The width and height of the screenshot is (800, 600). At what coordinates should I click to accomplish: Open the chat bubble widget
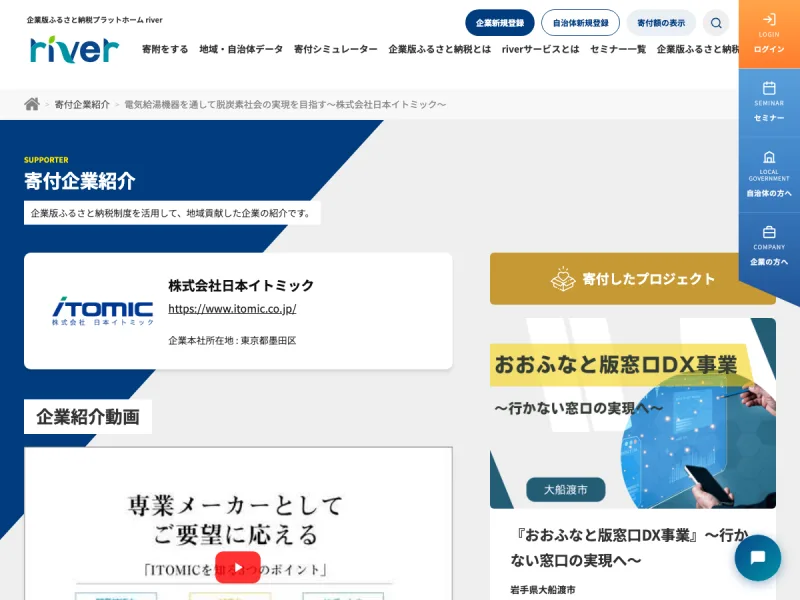(758, 558)
